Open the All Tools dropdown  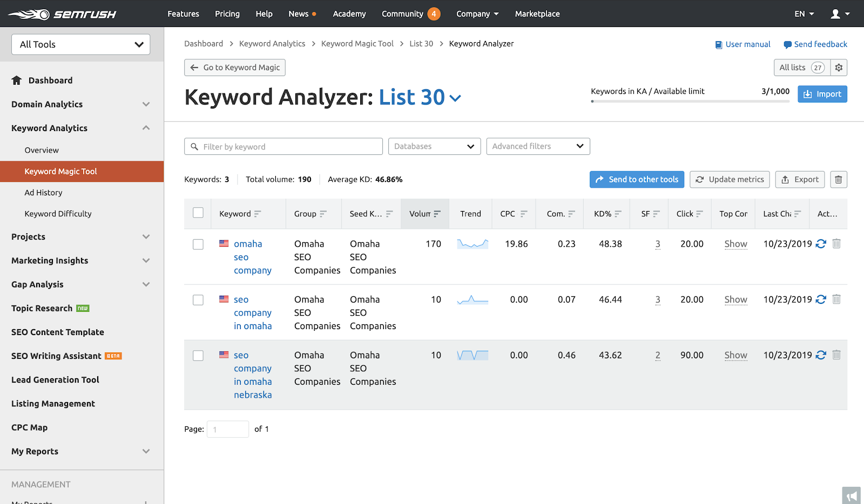coord(81,45)
